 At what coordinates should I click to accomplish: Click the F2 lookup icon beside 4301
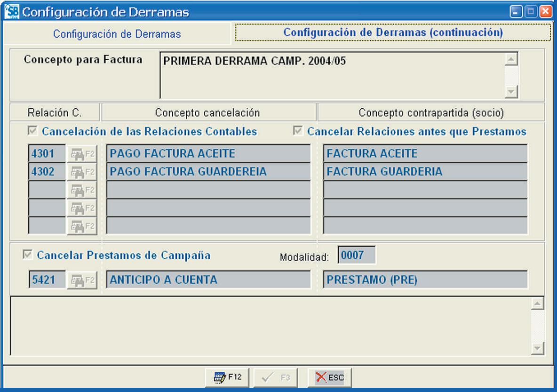click(x=82, y=154)
